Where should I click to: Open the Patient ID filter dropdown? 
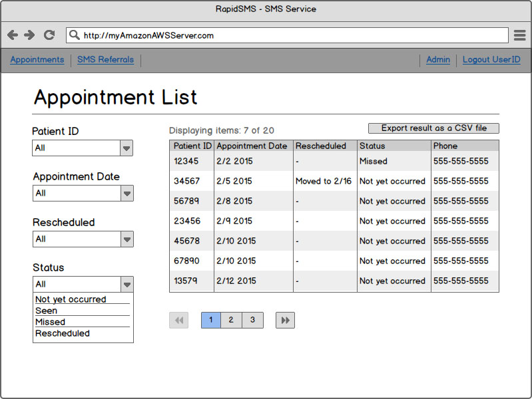[x=83, y=148]
